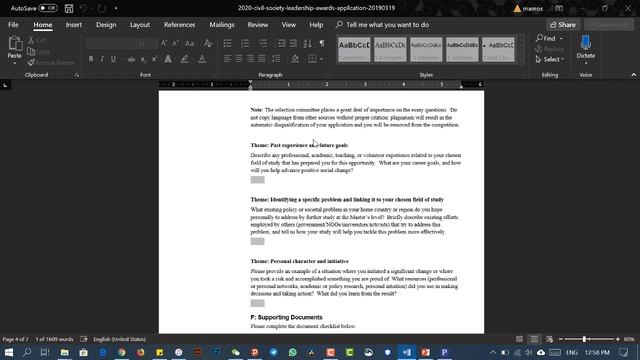Open the Mailings tab

pyautogui.click(x=222, y=25)
